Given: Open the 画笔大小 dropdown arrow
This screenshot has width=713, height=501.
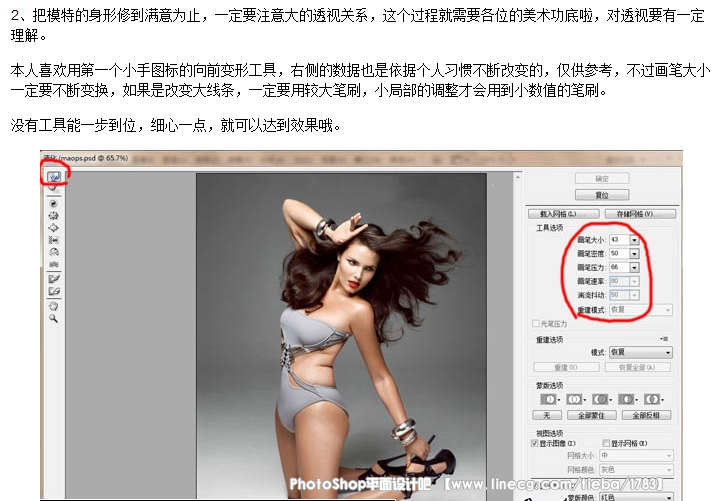Looking at the screenshot, I should coord(634,240).
